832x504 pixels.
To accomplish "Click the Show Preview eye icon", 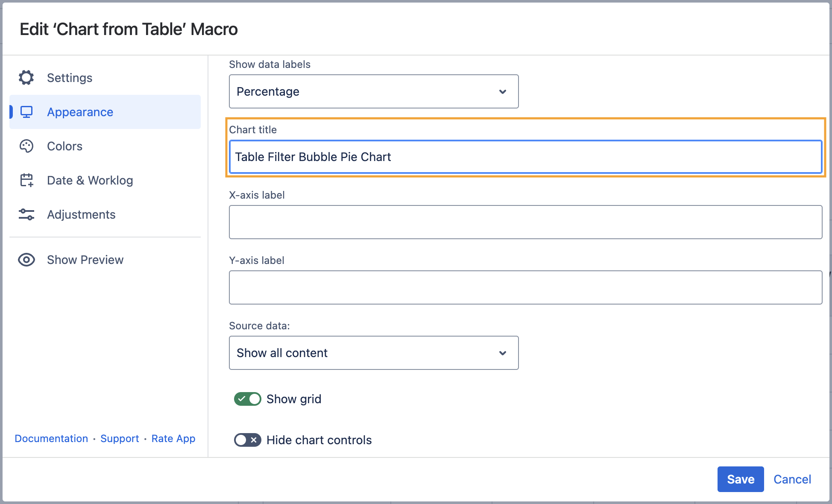I will pos(26,260).
